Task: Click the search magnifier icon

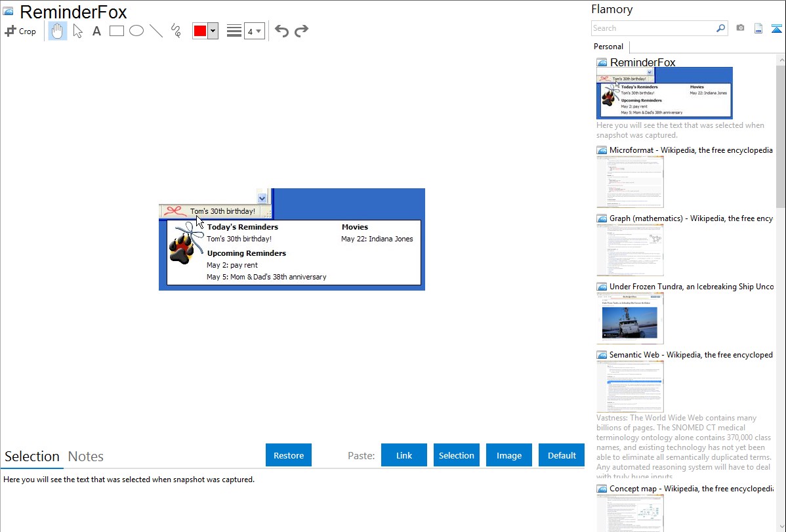Action: click(x=721, y=28)
